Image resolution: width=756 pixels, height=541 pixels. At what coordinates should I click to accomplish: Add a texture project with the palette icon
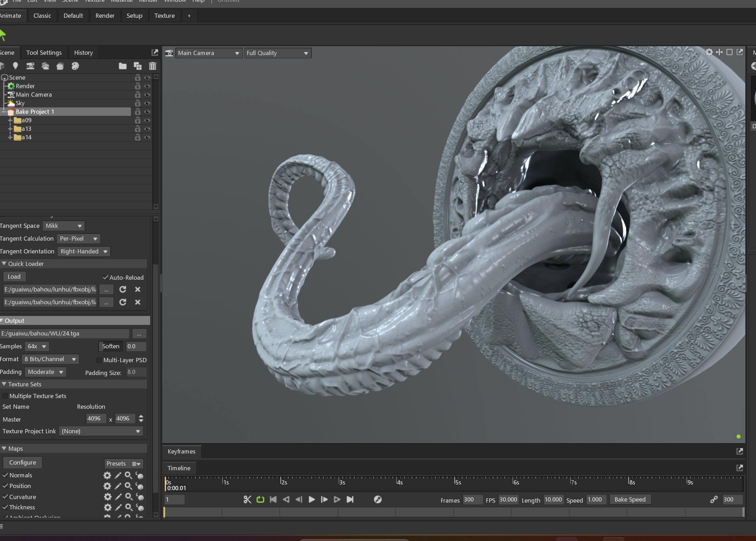coord(75,66)
